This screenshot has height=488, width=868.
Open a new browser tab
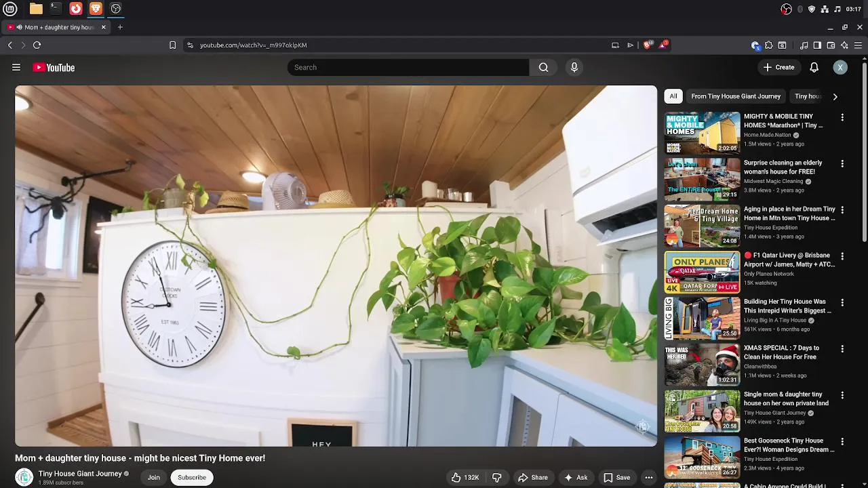coord(120,27)
